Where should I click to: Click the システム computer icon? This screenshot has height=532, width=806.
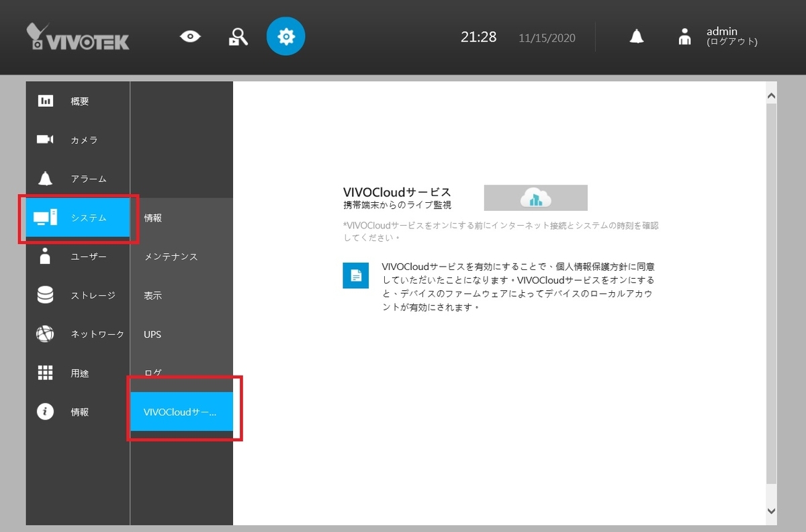[x=45, y=218]
